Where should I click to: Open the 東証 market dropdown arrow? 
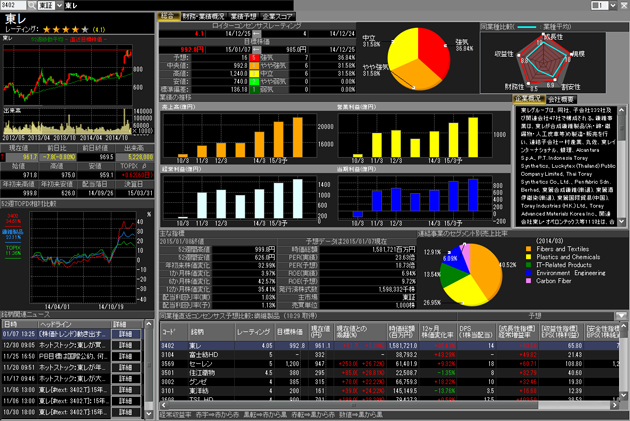(59, 5)
